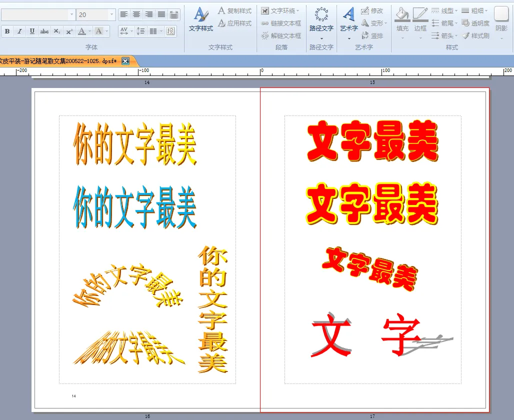
Task: Click 修改 modify art text
Action: pos(372,11)
